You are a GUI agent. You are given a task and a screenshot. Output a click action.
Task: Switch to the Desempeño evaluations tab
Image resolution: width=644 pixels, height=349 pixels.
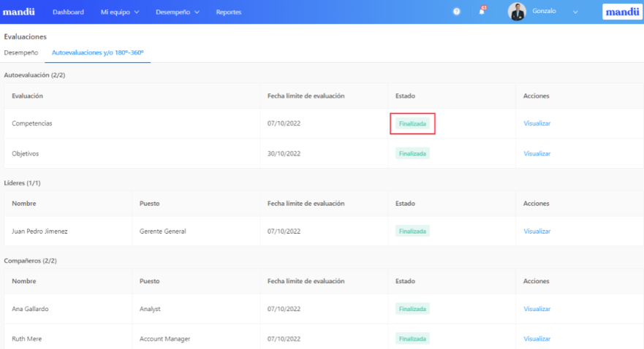[21, 53]
